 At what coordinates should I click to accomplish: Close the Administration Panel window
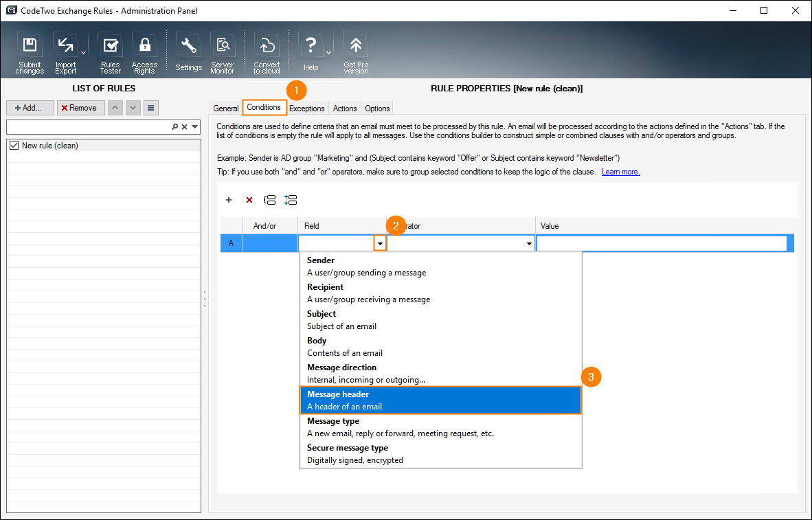(x=796, y=10)
